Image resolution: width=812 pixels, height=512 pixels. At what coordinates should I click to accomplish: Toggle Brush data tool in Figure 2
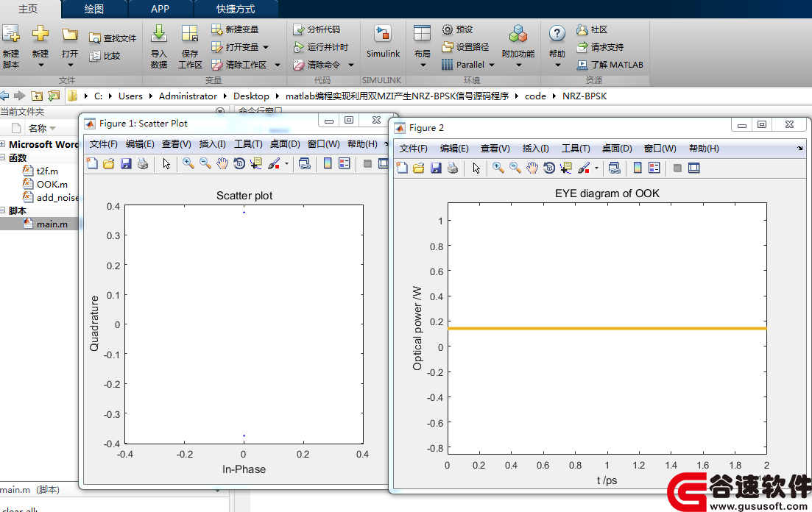click(x=584, y=168)
